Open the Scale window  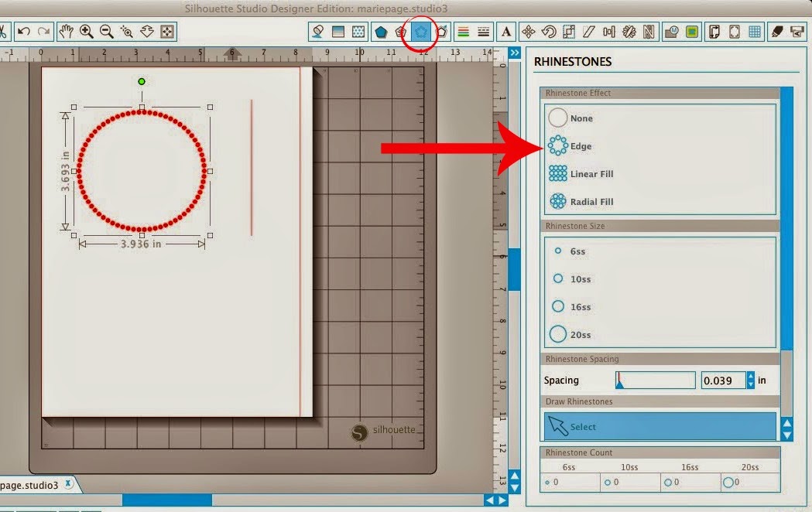[569, 32]
